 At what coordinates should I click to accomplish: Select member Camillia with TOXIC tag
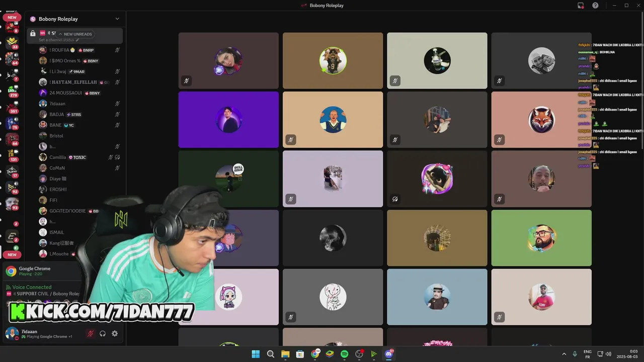click(79, 157)
